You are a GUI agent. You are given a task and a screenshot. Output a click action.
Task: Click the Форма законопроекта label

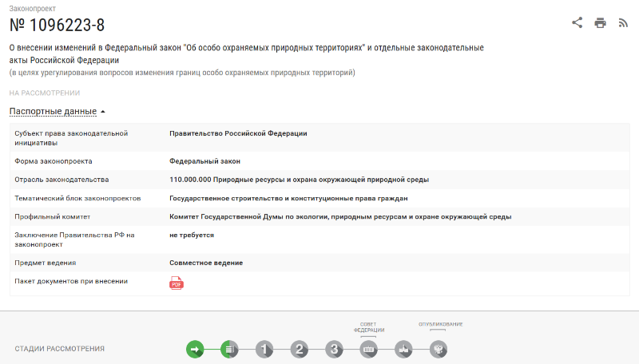click(54, 161)
